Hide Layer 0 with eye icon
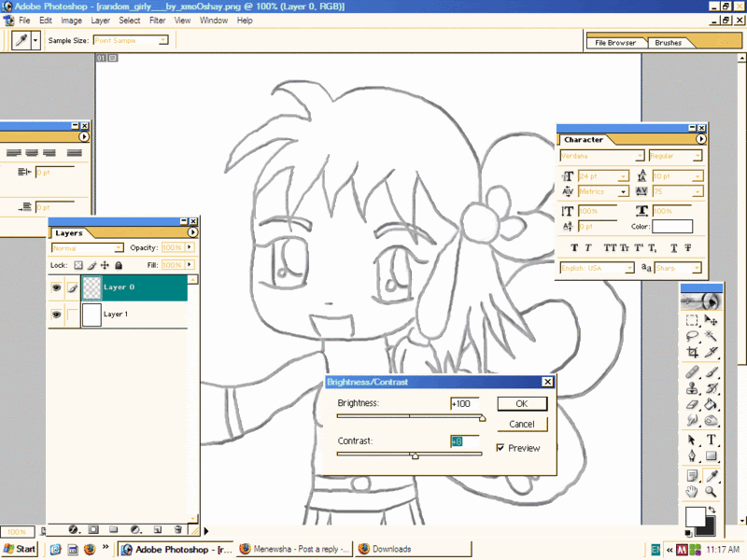The height and width of the screenshot is (560, 747). pyautogui.click(x=56, y=287)
